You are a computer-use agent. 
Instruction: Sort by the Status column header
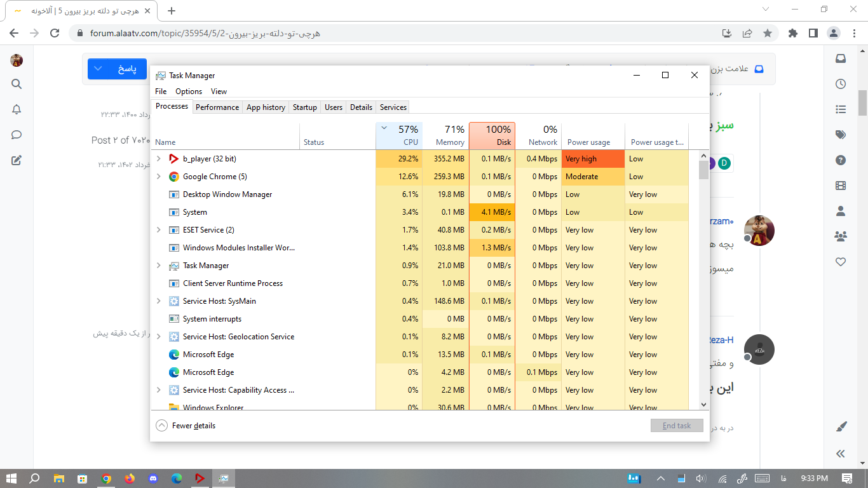pyautogui.click(x=337, y=136)
